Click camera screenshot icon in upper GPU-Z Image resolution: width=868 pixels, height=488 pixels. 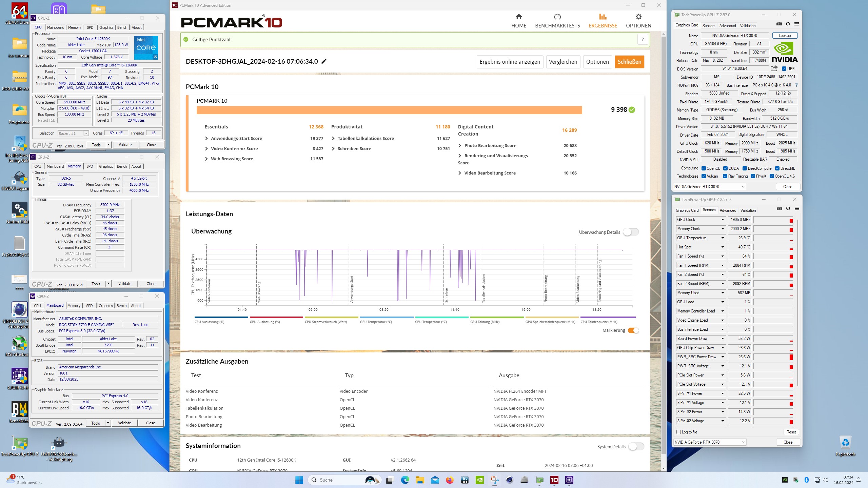point(779,24)
